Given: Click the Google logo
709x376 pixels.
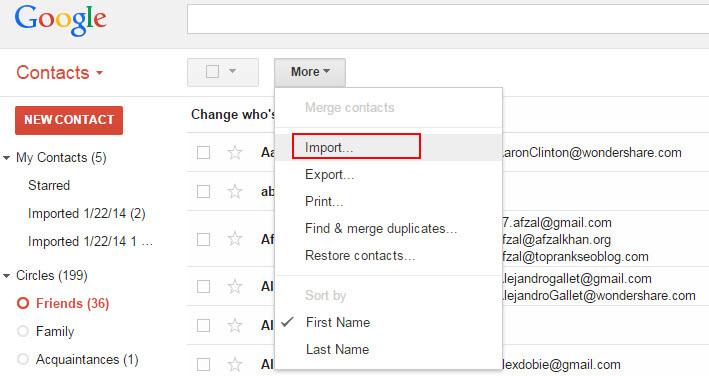Looking at the screenshot, I should coord(60,20).
